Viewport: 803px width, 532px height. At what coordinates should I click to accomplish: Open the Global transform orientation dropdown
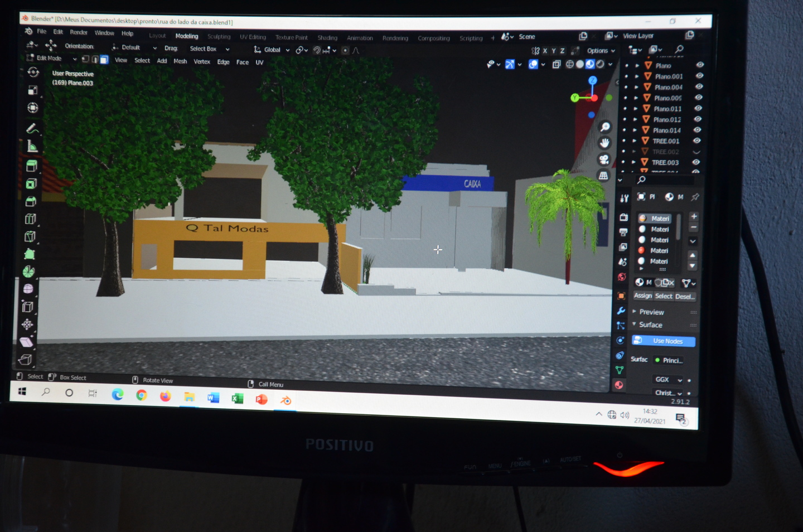(x=272, y=50)
